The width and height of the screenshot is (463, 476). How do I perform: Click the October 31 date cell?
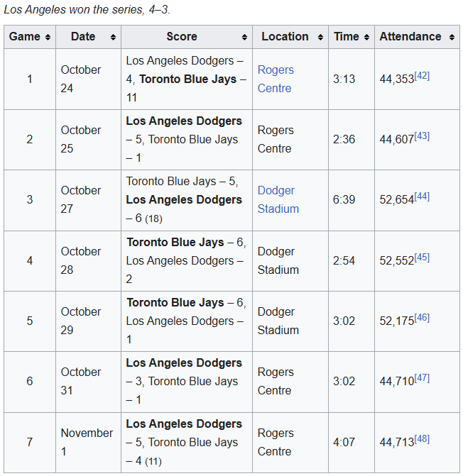coord(81,381)
